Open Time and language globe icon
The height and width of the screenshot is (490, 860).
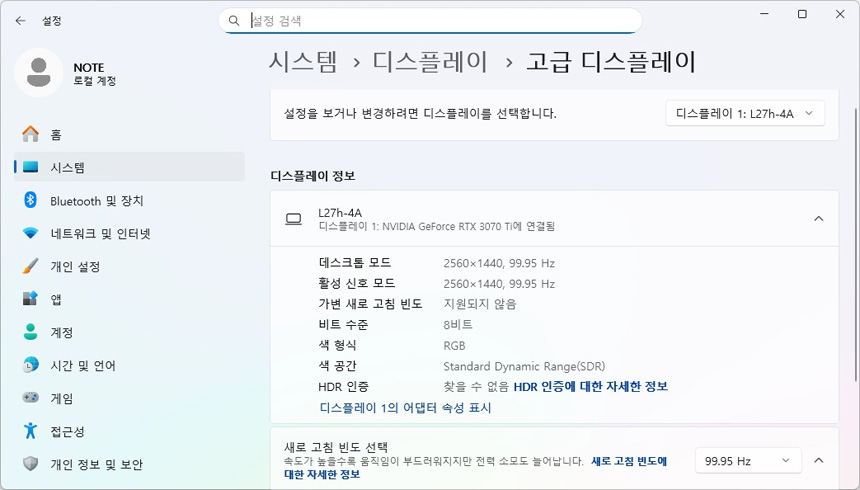click(30, 365)
